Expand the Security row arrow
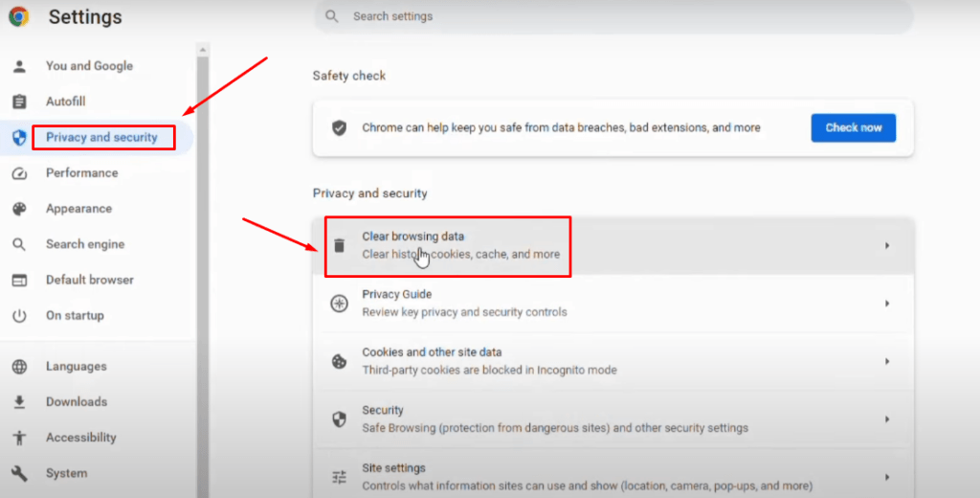980x498 pixels. (887, 419)
